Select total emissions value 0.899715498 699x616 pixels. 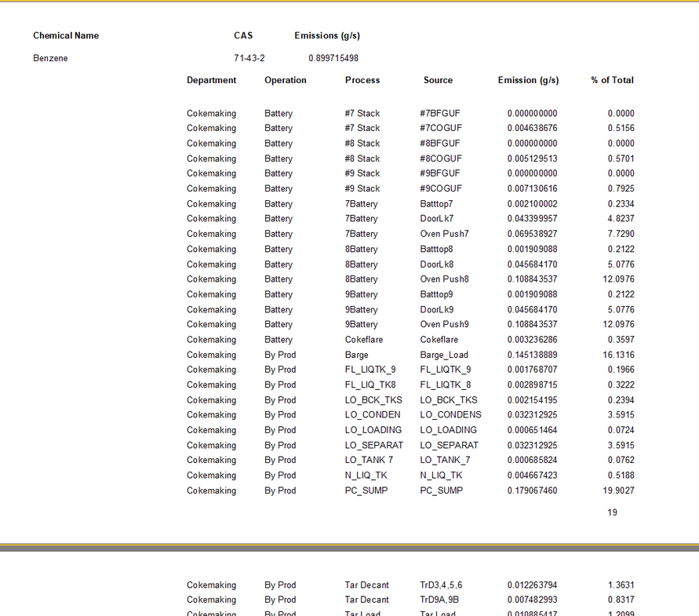pyautogui.click(x=333, y=58)
